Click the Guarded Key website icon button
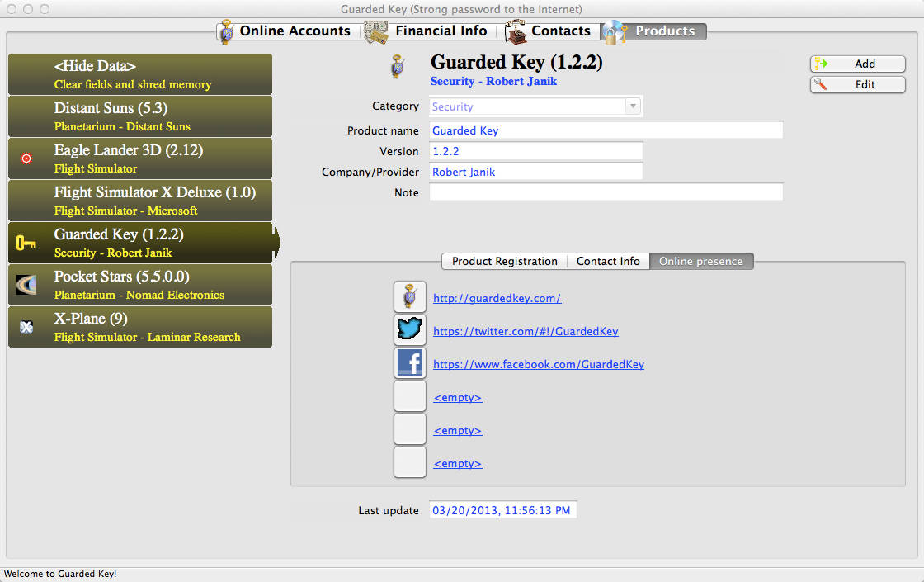Screen dimensions: 924x582 tap(409, 296)
